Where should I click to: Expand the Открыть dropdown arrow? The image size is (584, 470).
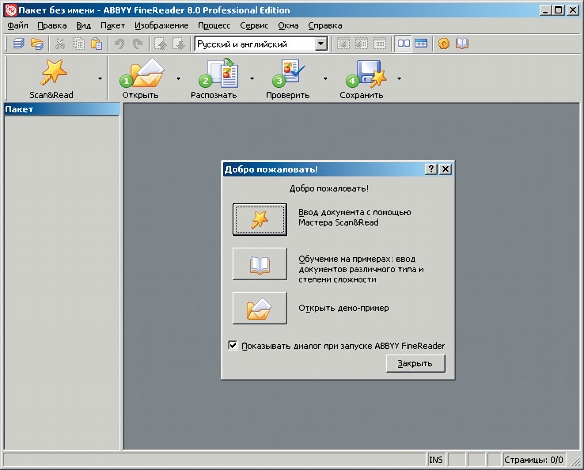point(178,79)
